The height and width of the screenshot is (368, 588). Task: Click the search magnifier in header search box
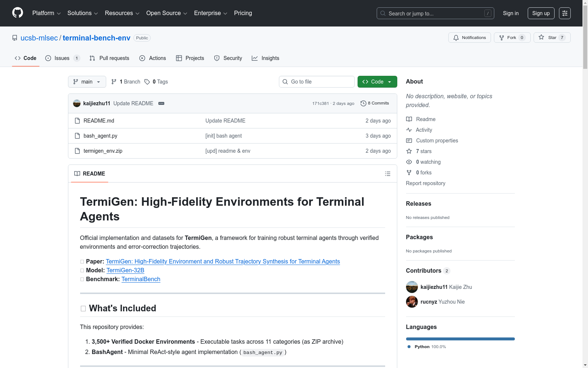pyautogui.click(x=383, y=13)
